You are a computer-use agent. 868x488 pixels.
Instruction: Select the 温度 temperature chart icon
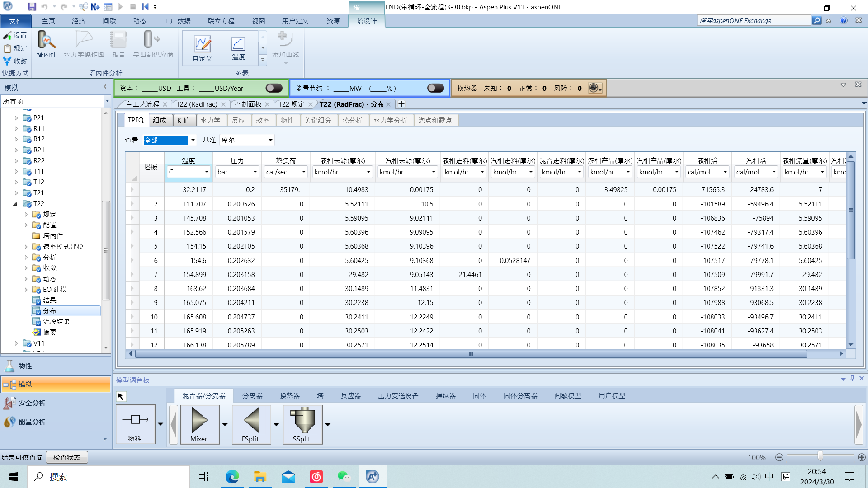click(x=238, y=48)
